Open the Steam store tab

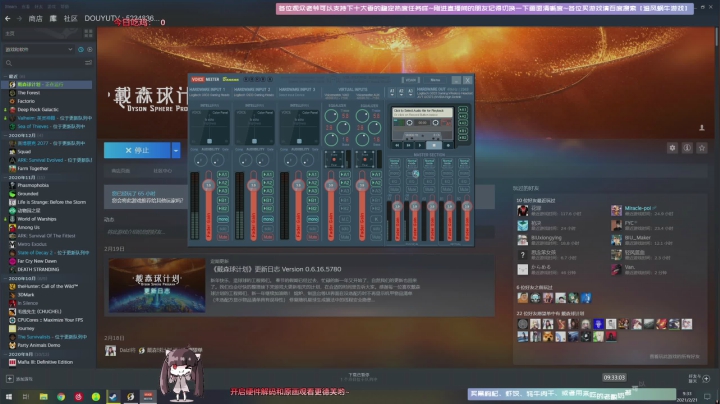(x=35, y=18)
